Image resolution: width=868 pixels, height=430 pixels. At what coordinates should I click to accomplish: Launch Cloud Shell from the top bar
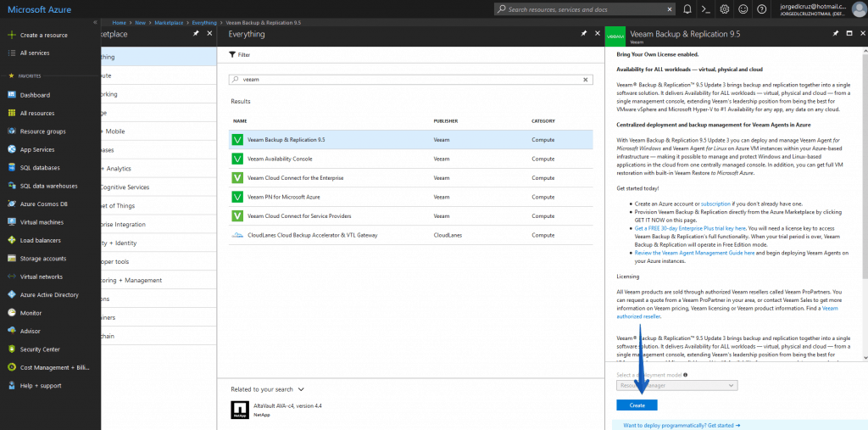[705, 9]
